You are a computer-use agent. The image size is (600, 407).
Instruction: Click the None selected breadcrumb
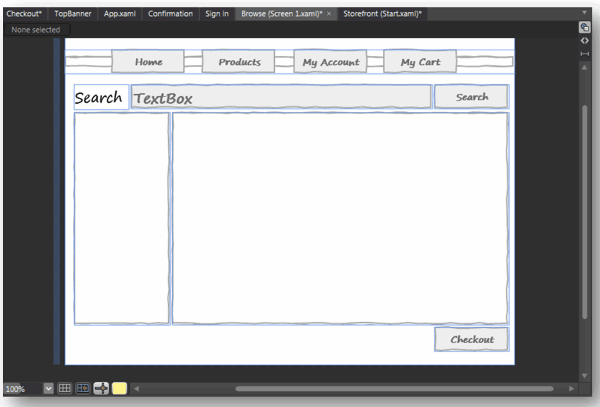36,29
